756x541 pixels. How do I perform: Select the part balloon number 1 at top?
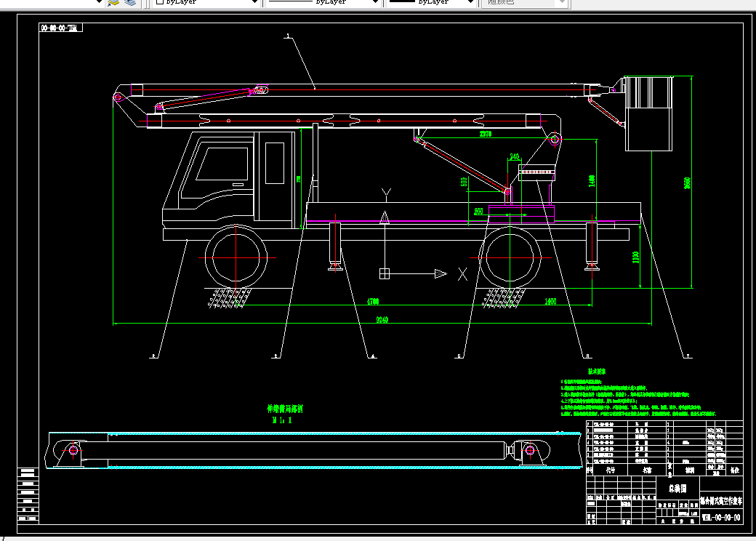pos(289,36)
